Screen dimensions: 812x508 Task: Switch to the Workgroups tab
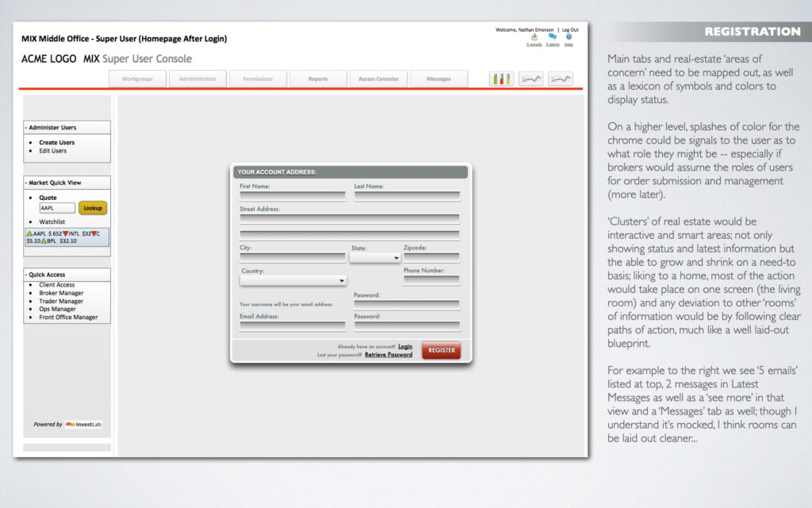(144, 79)
